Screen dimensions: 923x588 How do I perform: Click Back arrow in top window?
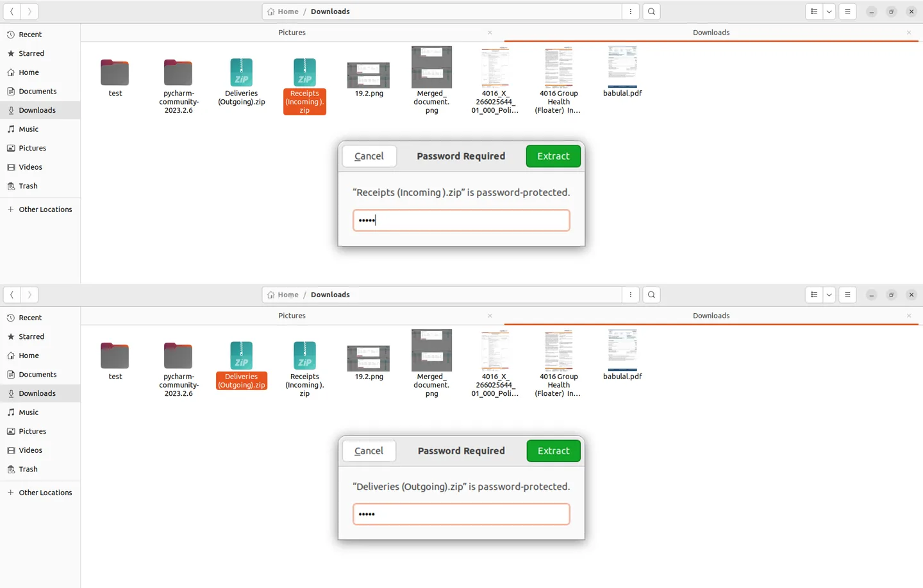click(x=12, y=12)
